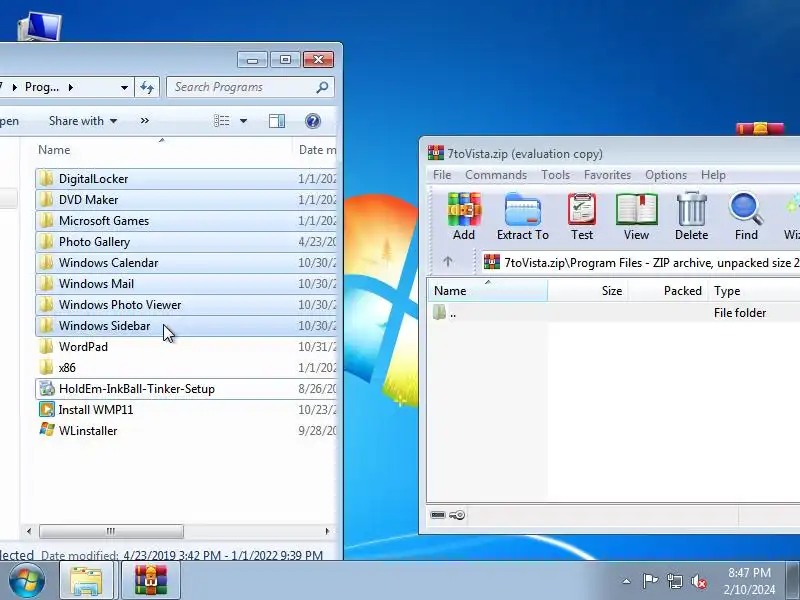Click Show desktop button on taskbar
Screen dimensions: 800x600
pyautogui.click(x=793, y=581)
